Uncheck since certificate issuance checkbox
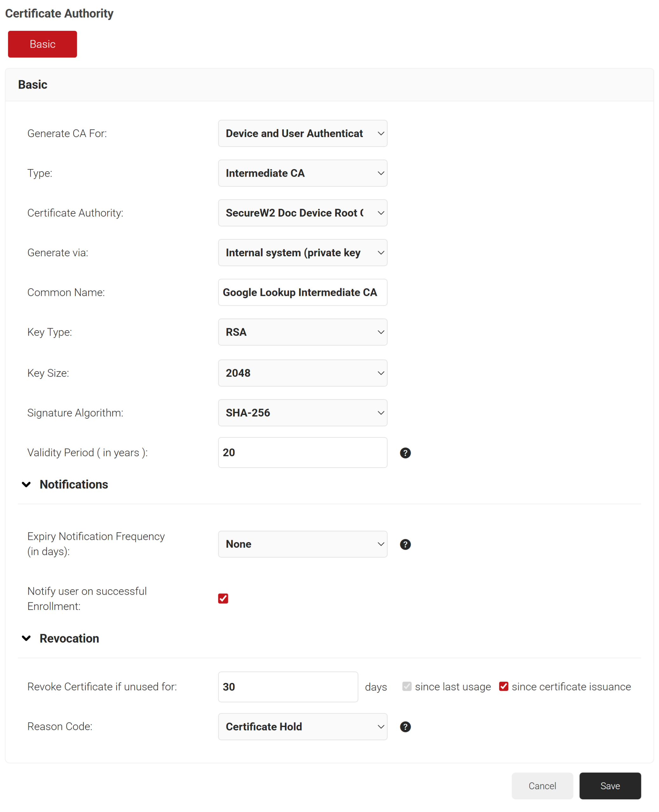659x812 pixels. 503,686
